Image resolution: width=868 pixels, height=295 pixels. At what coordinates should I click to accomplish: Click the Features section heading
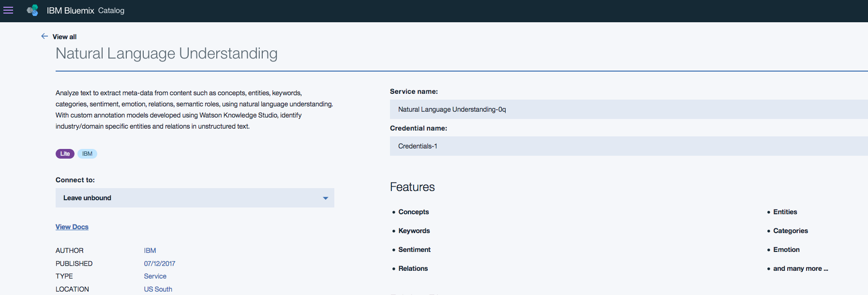412,187
